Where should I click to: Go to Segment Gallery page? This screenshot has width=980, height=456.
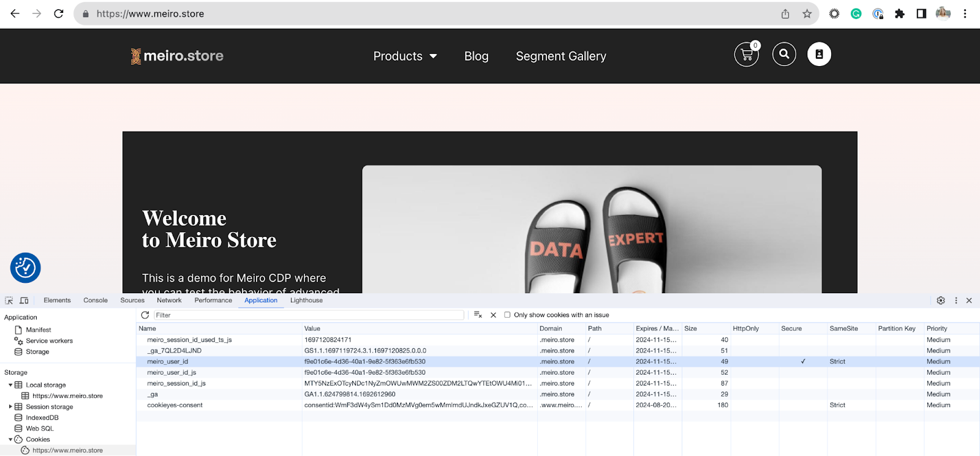tap(560, 56)
